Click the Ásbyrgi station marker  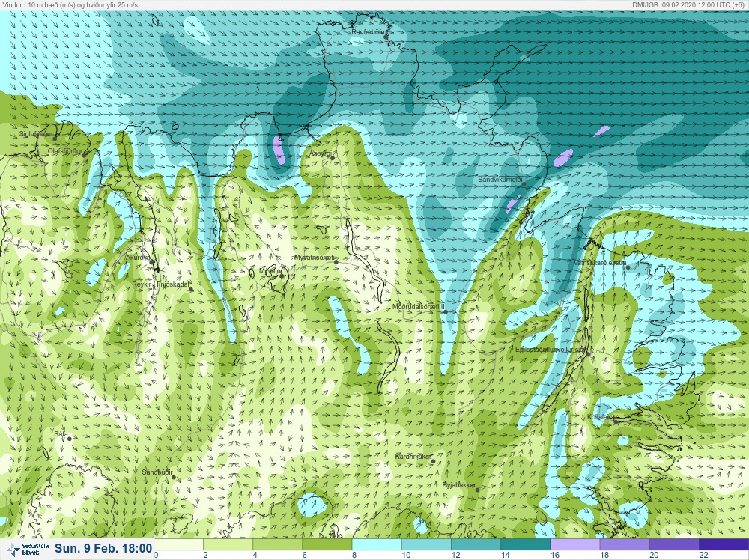pyautogui.click(x=333, y=158)
